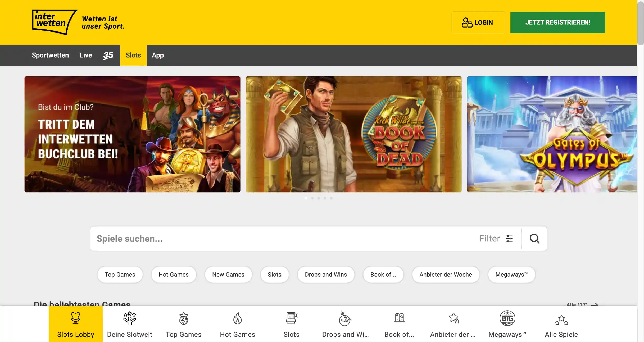Click the Interwetten logo
This screenshot has width=644, height=342.
[55, 22]
